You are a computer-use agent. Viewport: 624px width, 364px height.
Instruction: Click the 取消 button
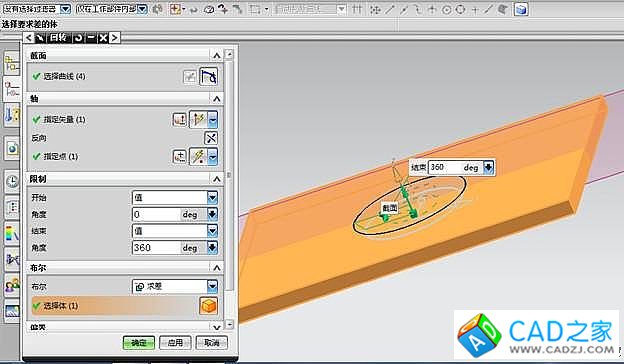coord(212,343)
